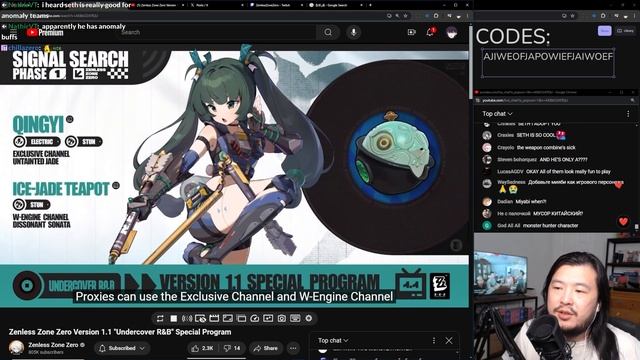The width and height of the screenshot is (640, 360).
Task: Focus the YouTube search input field
Action: pos(216,32)
